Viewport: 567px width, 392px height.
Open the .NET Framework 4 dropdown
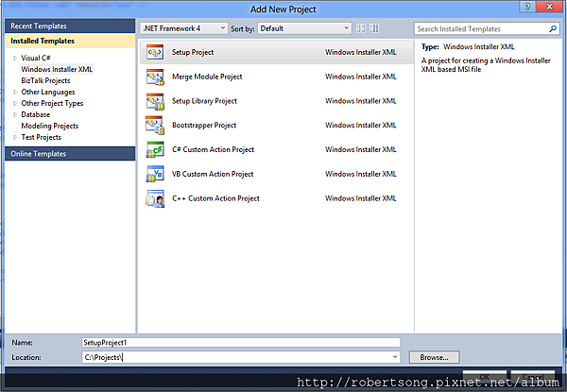(x=183, y=28)
